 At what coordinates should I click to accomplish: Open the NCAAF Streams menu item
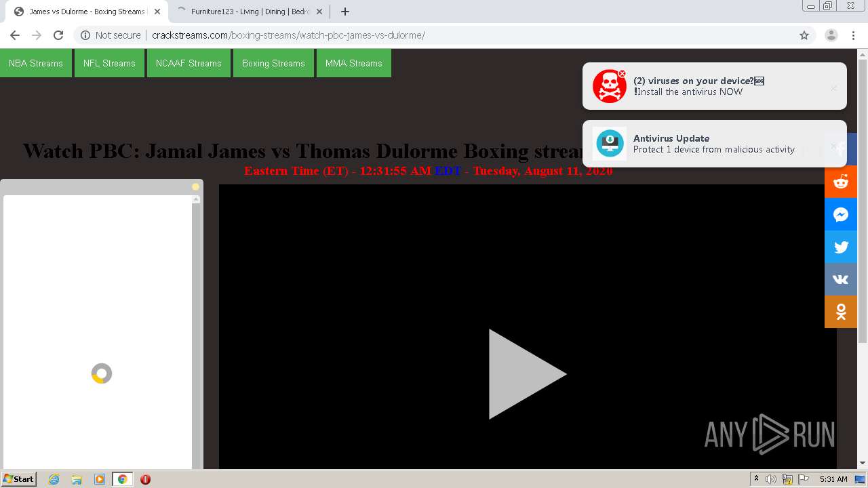coord(189,63)
